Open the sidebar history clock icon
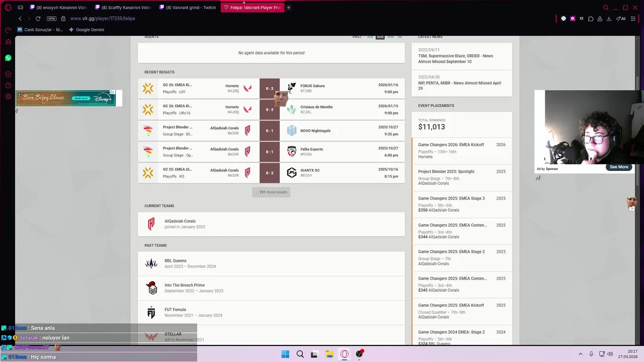 [x=8, y=85]
